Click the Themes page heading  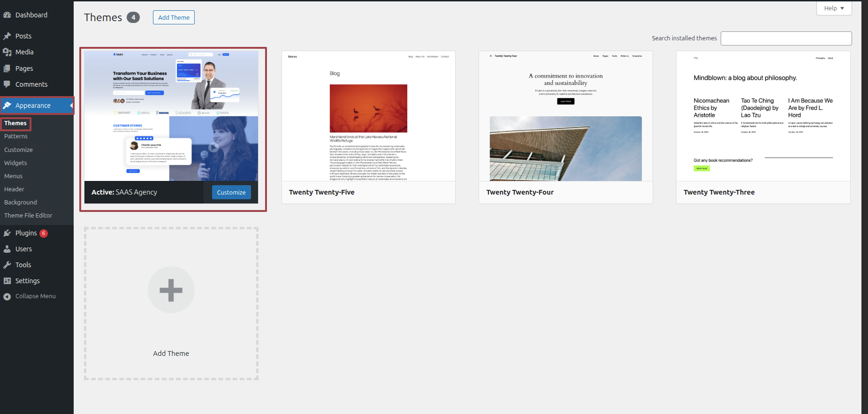[103, 17]
